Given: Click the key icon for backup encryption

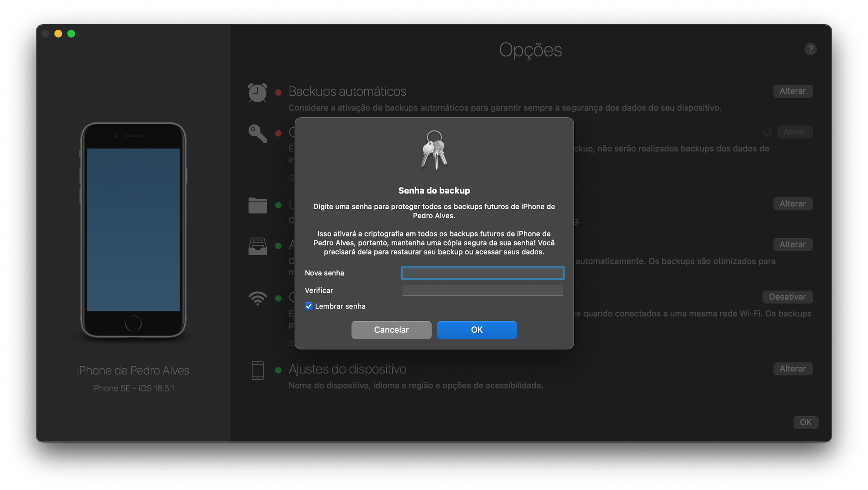Looking at the screenshot, I should coord(257,134).
